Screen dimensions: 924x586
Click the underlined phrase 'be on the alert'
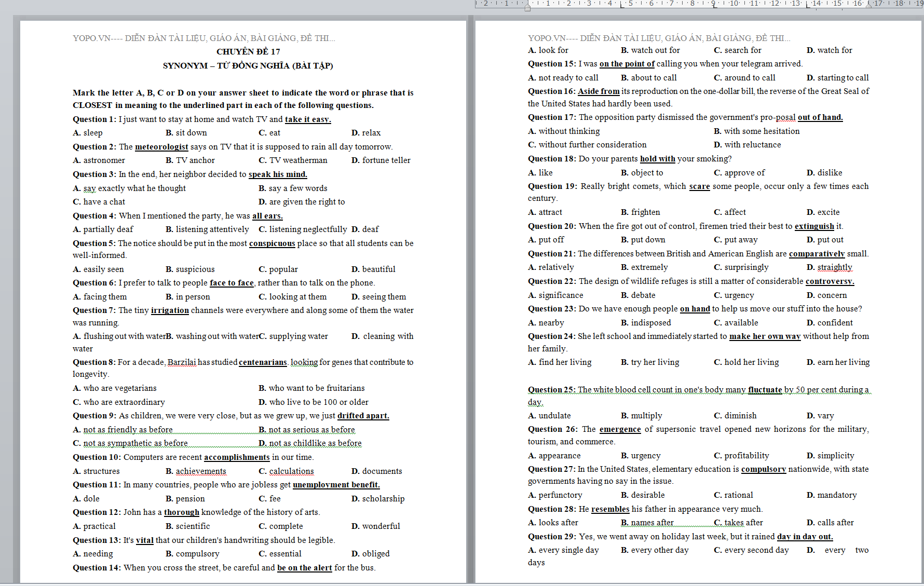tap(305, 568)
